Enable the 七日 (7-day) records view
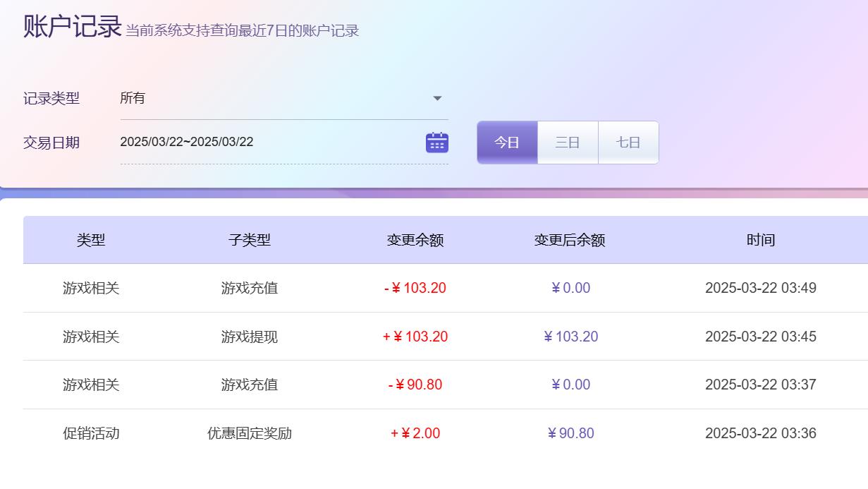 pyautogui.click(x=628, y=142)
